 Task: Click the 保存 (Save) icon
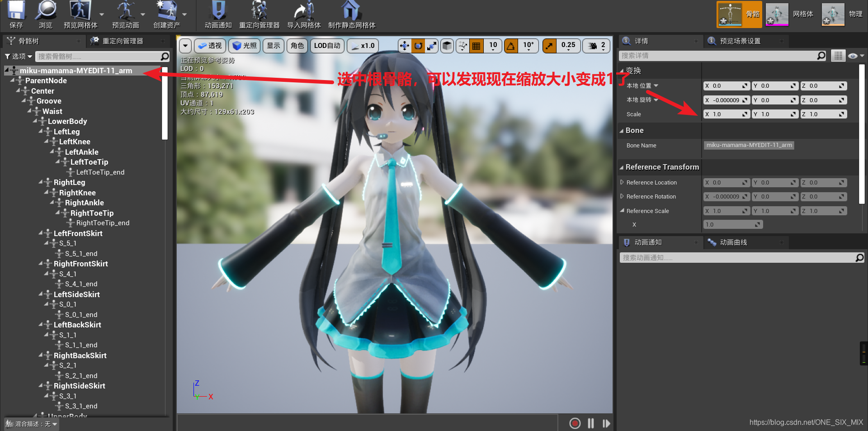15,14
